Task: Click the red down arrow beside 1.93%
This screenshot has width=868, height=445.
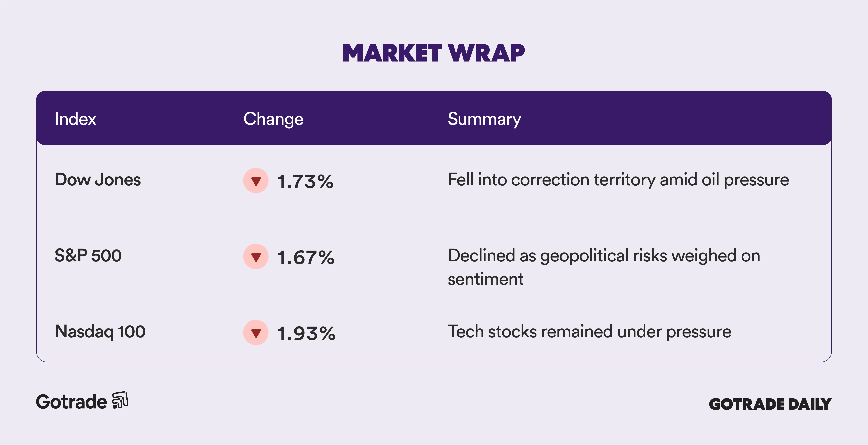Action: tap(256, 332)
